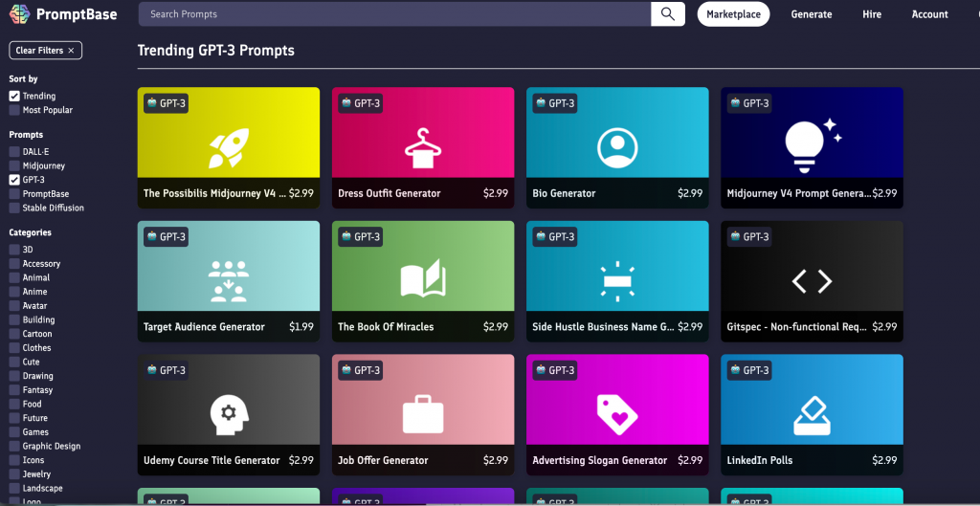980x506 pixels.
Task: Tick the Stable Diffusion filter checkbox
Action: (x=14, y=208)
